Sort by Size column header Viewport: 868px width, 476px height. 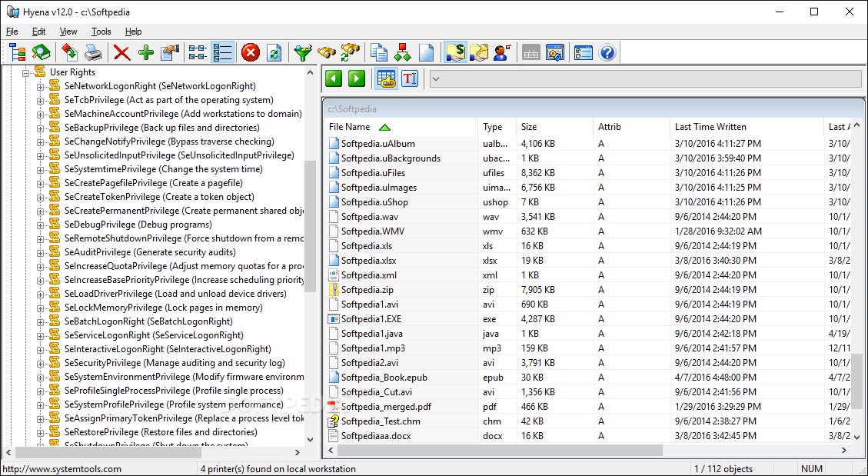554,127
